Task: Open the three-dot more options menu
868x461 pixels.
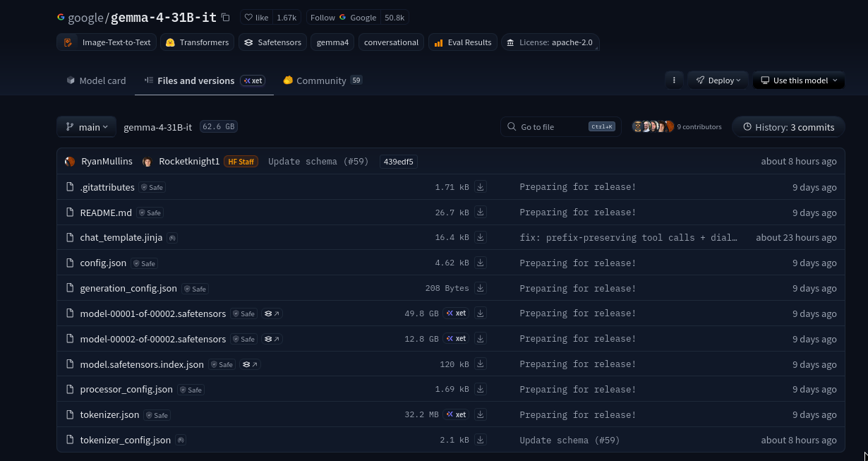Action: (674, 80)
